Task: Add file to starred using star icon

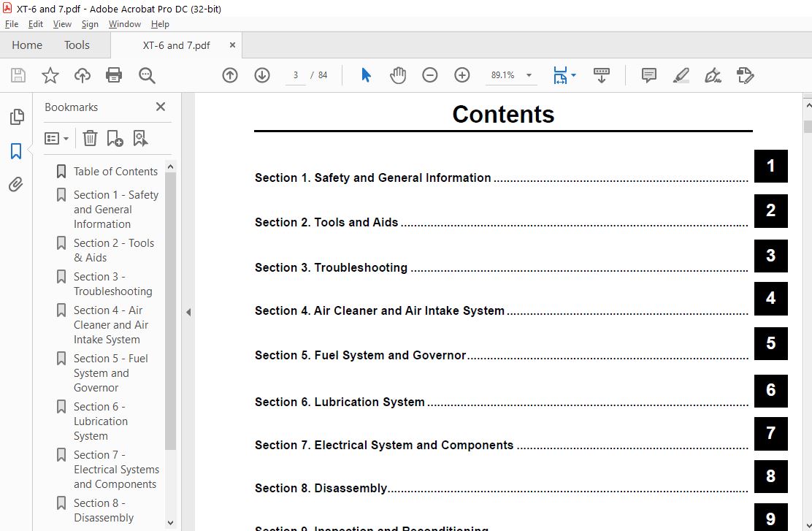Action: (50, 76)
